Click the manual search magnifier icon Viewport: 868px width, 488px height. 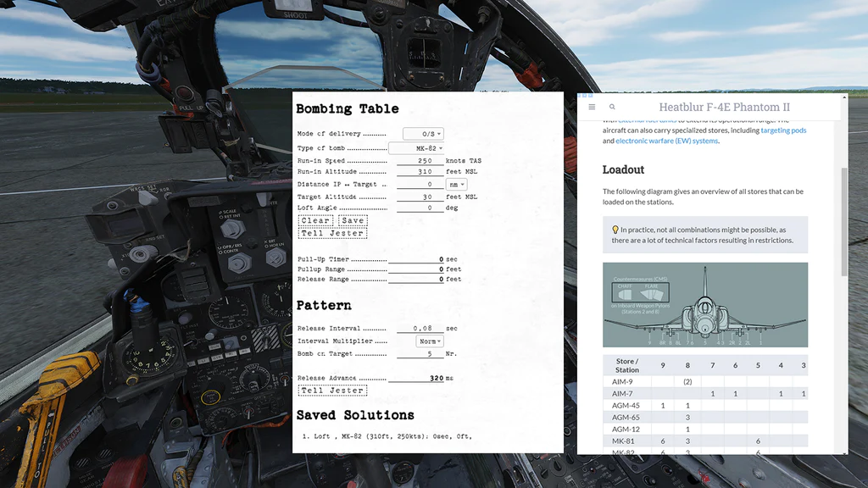(612, 108)
